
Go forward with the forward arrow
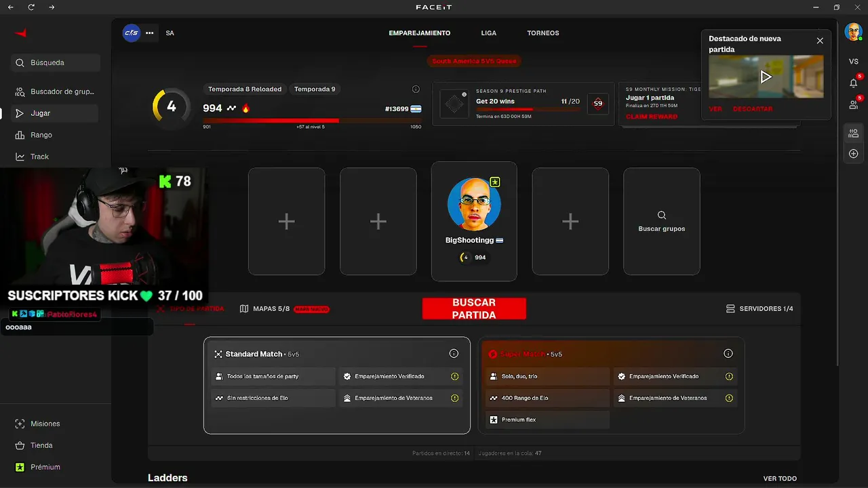tap(52, 7)
